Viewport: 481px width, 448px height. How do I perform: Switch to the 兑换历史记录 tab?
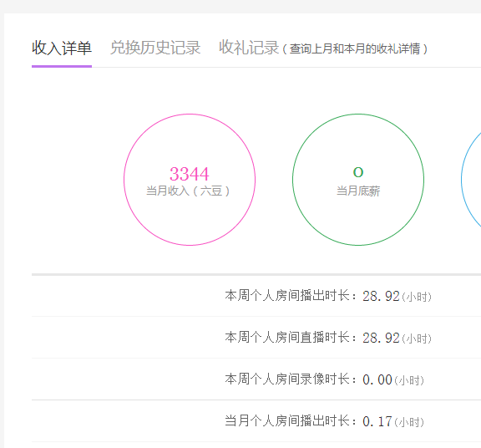click(x=155, y=48)
